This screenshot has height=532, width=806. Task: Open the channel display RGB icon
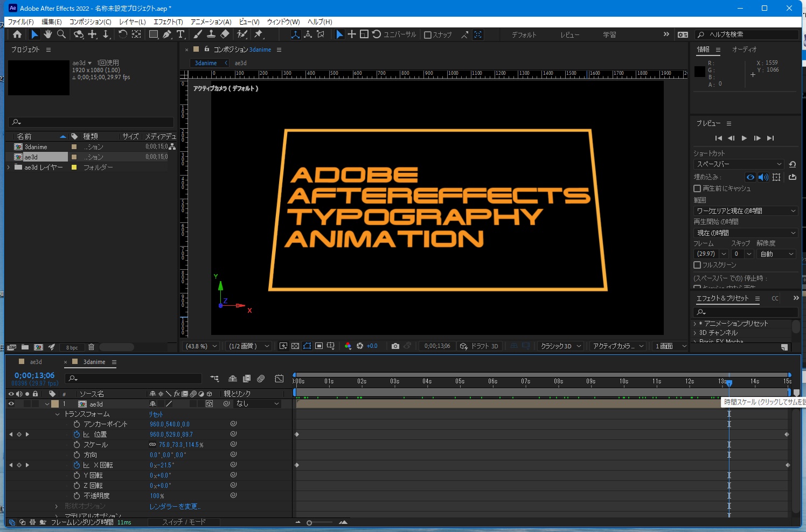(x=348, y=346)
